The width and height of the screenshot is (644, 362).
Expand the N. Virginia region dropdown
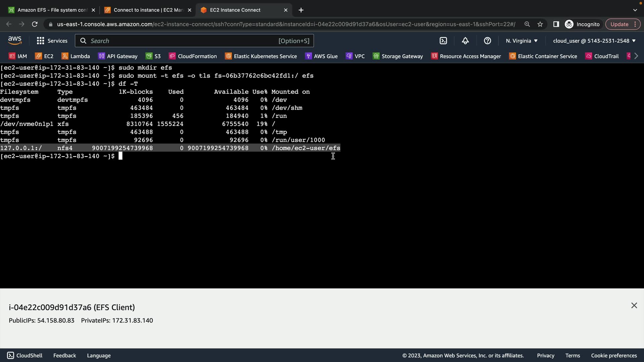pos(522,41)
